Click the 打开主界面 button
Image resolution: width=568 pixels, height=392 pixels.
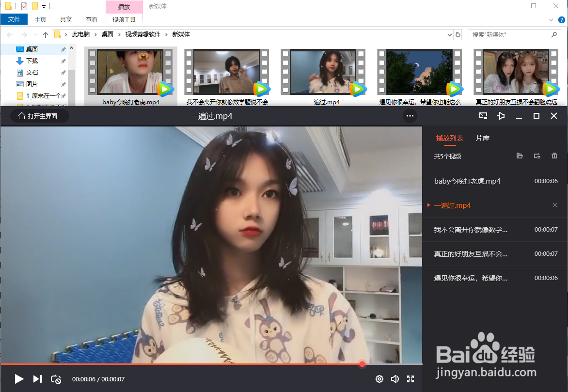pos(39,116)
